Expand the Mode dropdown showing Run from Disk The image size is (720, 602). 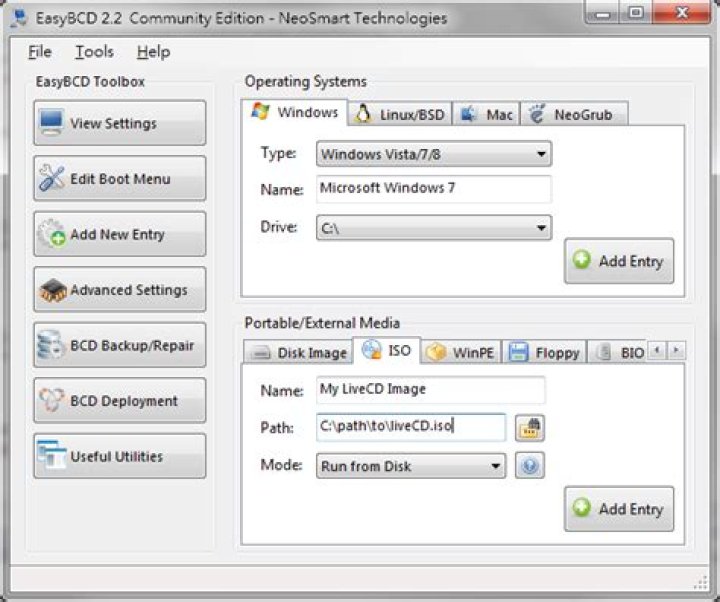(411, 466)
